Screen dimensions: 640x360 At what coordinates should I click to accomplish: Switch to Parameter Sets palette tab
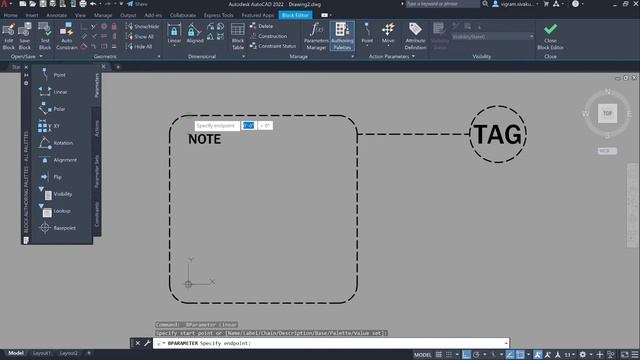97,171
